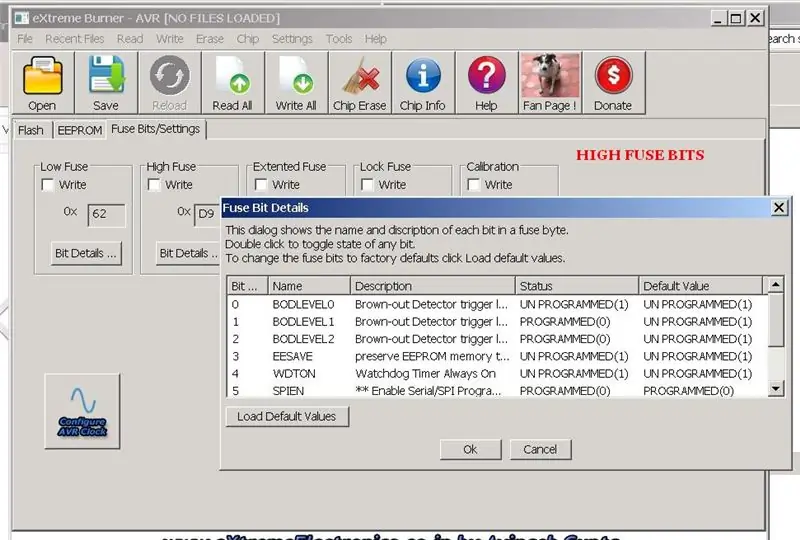Screen dimensions: 800x540
Task: Click the Reload toolbar icon
Action: [169, 76]
